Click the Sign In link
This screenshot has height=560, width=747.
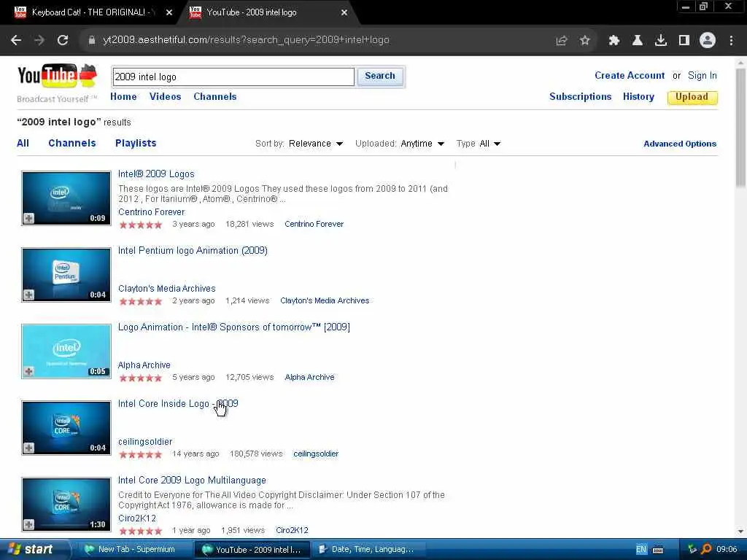pyautogui.click(x=703, y=76)
